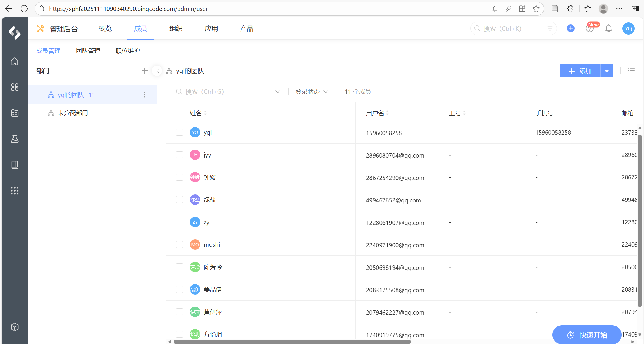Click the notification bell in header

609,28
